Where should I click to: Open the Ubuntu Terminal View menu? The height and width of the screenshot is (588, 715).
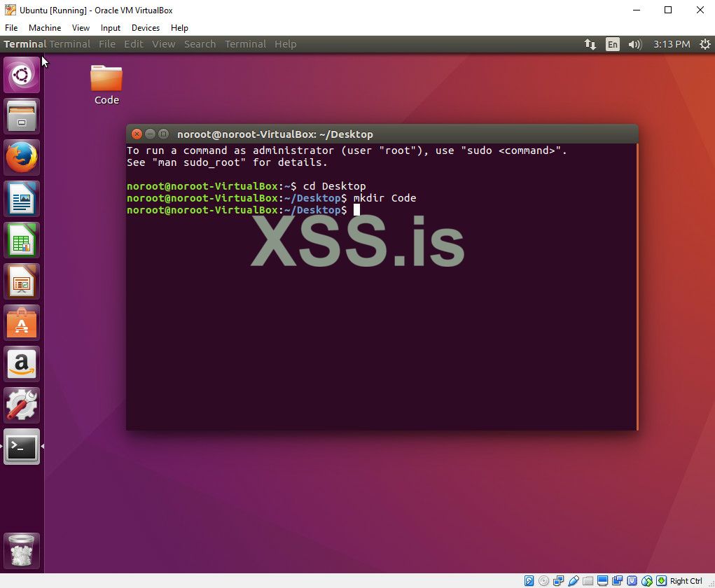(164, 44)
